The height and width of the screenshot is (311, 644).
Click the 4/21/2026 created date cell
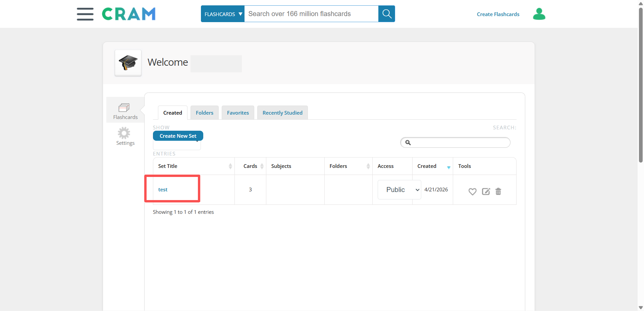436,190
